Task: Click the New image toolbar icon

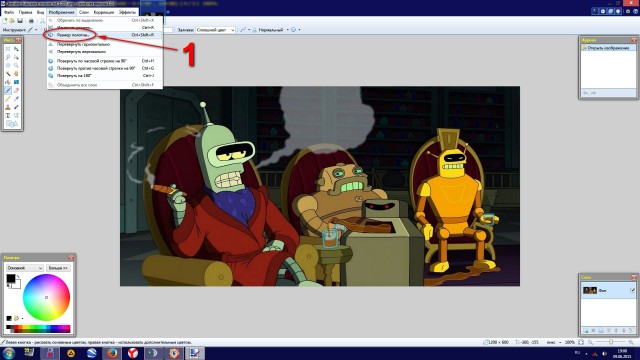Action: tap(5, 20)
